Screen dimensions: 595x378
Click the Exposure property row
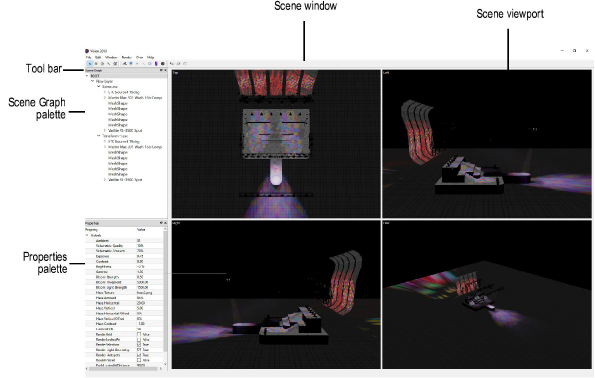[124, 256]
